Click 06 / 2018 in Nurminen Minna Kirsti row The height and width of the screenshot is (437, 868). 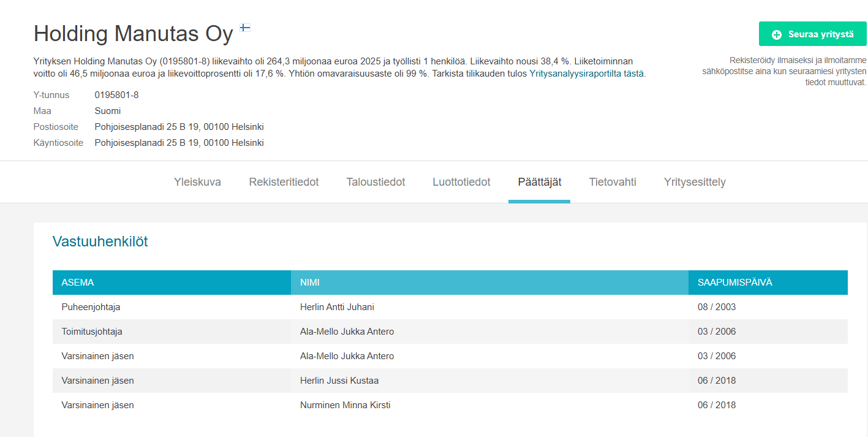717,405
